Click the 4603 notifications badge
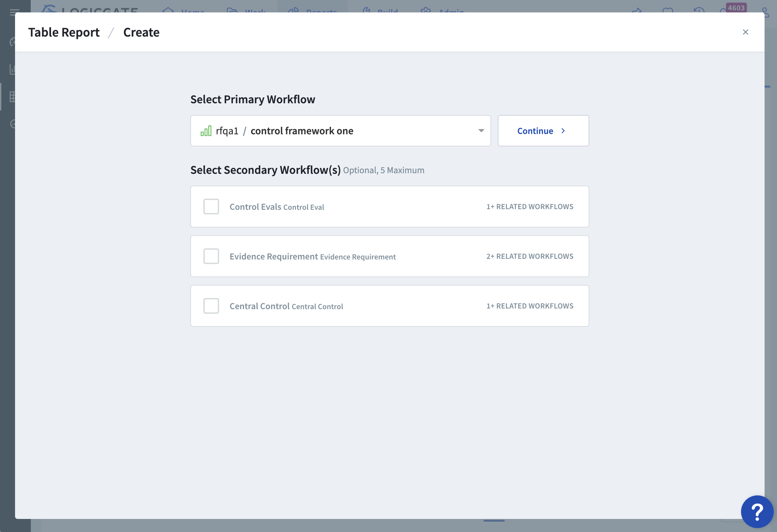777x532 pixels. tap(736, 8)
